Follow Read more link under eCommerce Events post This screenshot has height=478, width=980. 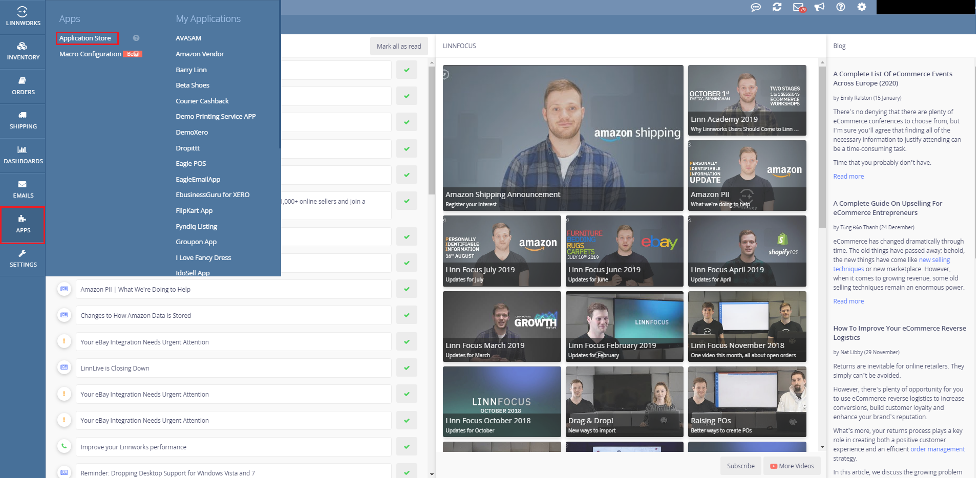[848, 176]
